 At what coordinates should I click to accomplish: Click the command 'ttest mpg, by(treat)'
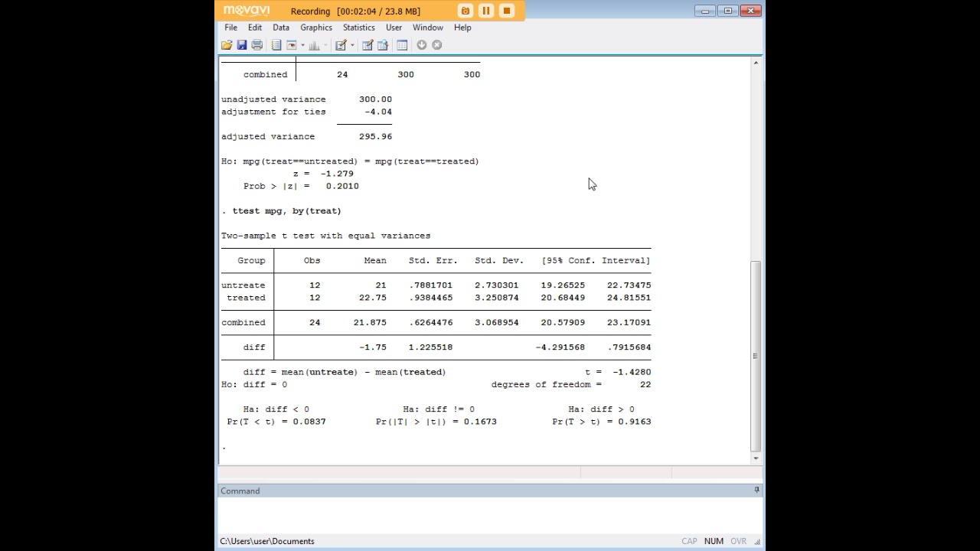pyautogui.click(x=287, y=210)
